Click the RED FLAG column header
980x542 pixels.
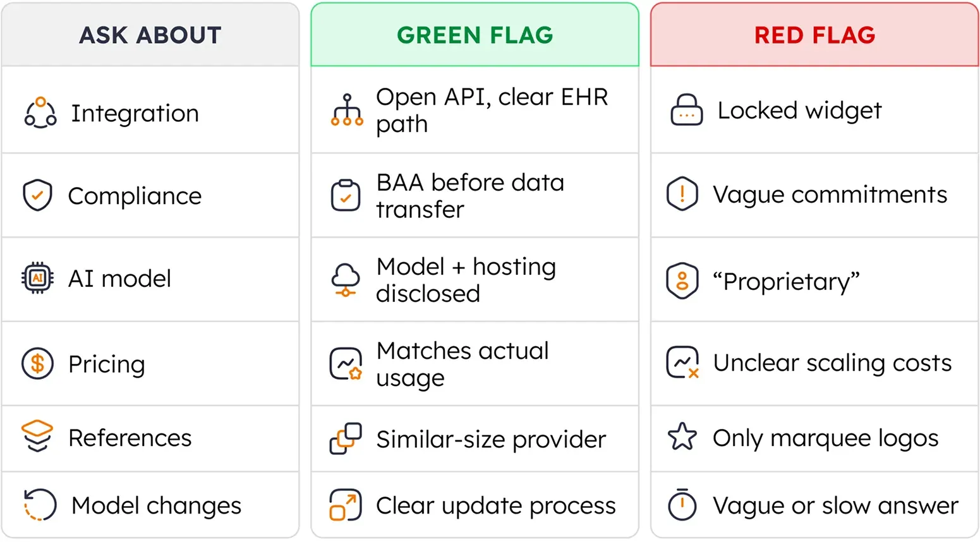pyautogui.click(x=815, y=35)
